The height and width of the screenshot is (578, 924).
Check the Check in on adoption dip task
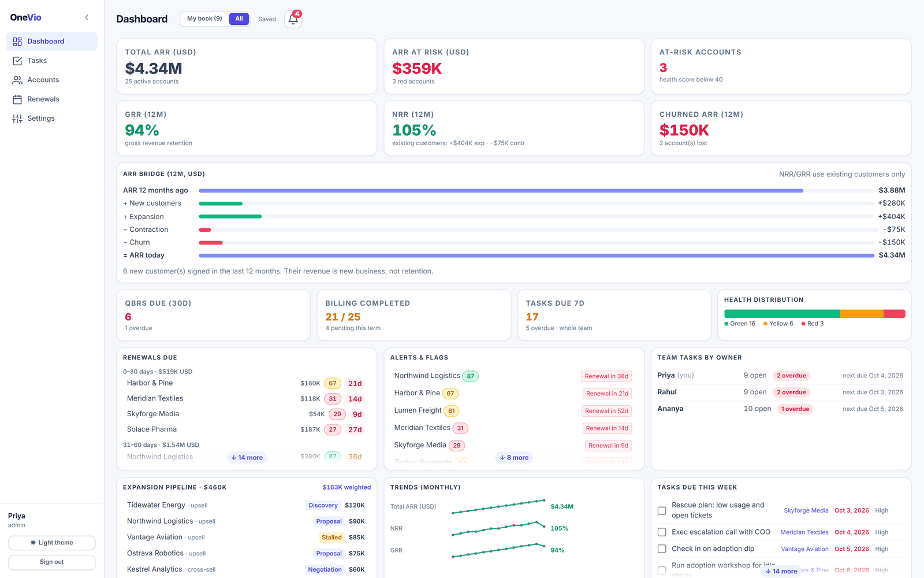pyautogui.click(x=662, y=549)
